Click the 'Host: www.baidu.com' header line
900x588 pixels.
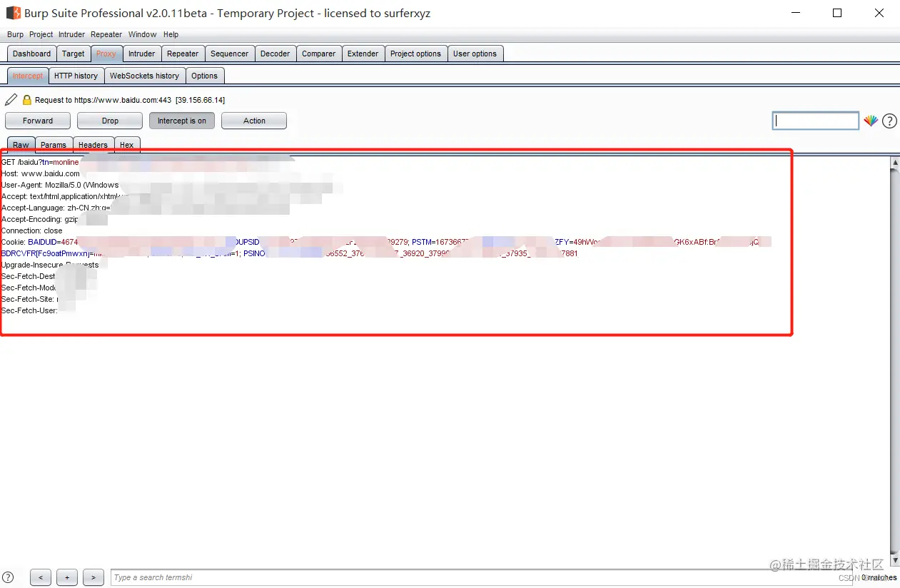pos(41,173)
